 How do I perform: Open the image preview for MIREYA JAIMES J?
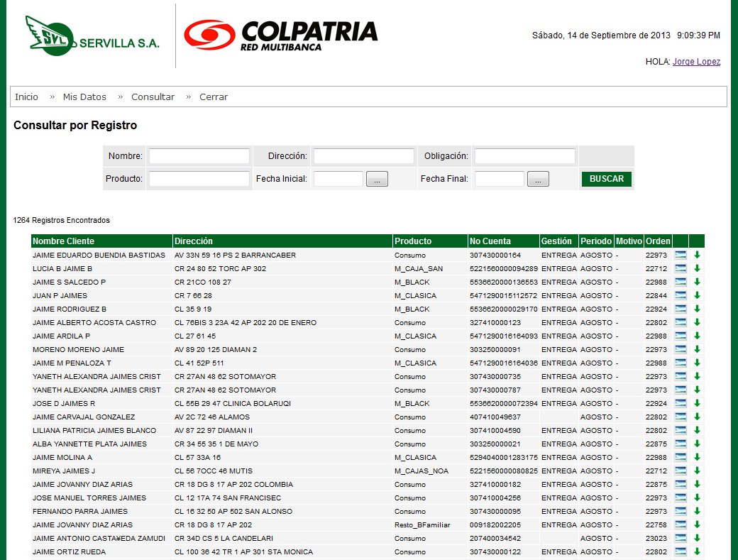click(680, 471)
